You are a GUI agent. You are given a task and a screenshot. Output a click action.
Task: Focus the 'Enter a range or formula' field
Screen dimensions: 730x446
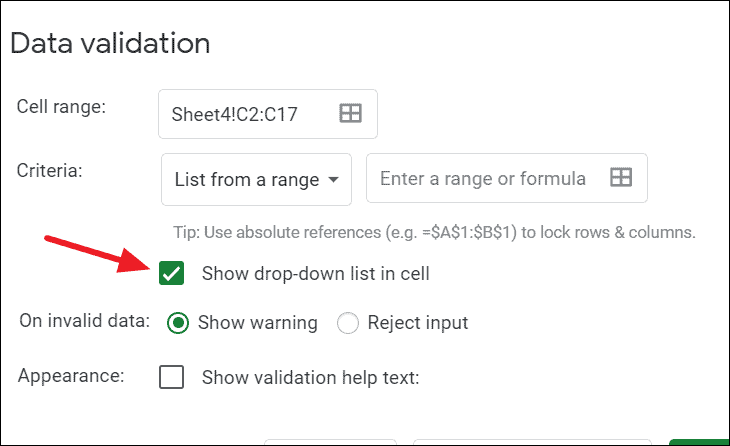click(483, 178)
